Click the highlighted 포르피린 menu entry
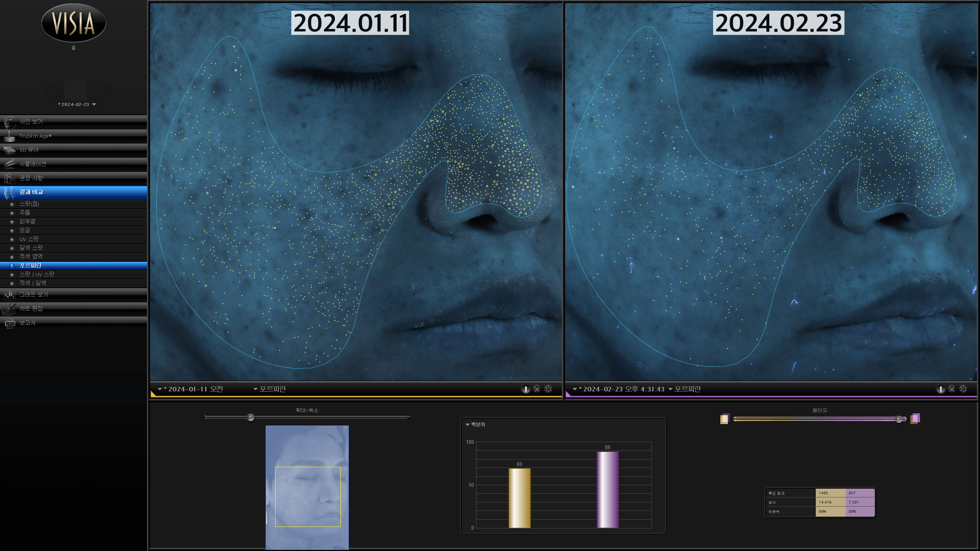Image resolution: width=980 pixels, height=551 pixels. tap(73, 266)
